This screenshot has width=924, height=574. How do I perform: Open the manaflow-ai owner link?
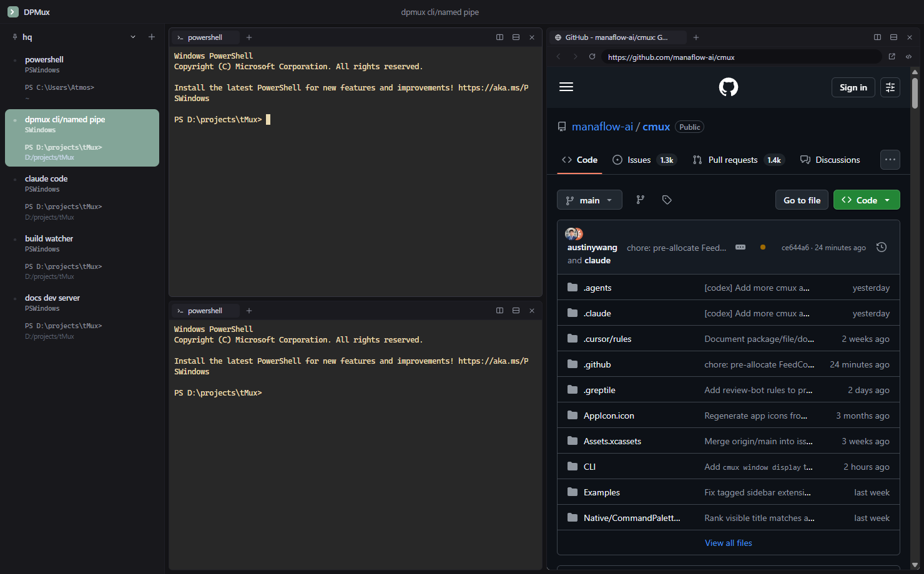602,127
